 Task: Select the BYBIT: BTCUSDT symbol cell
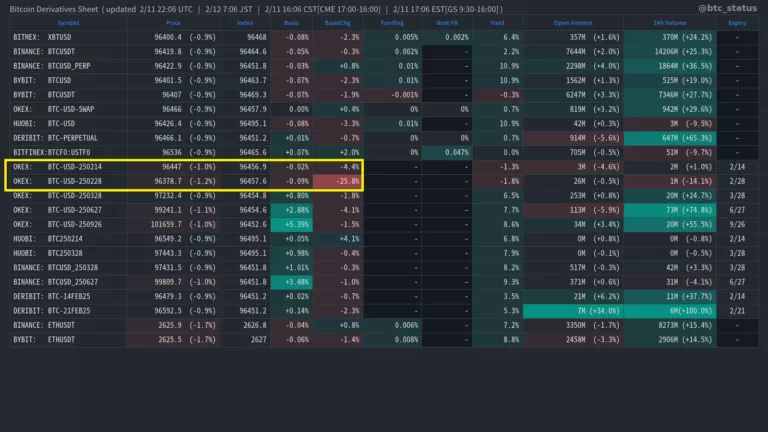68,95
